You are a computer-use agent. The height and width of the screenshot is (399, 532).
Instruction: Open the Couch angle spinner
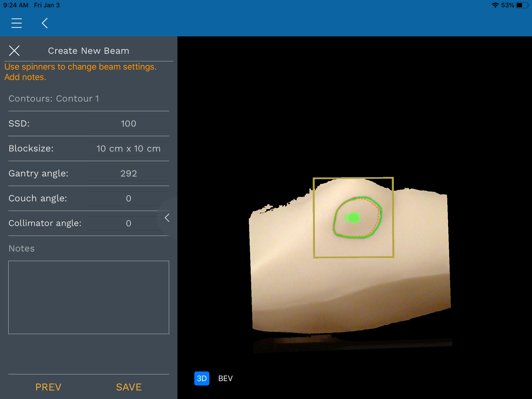129,198
